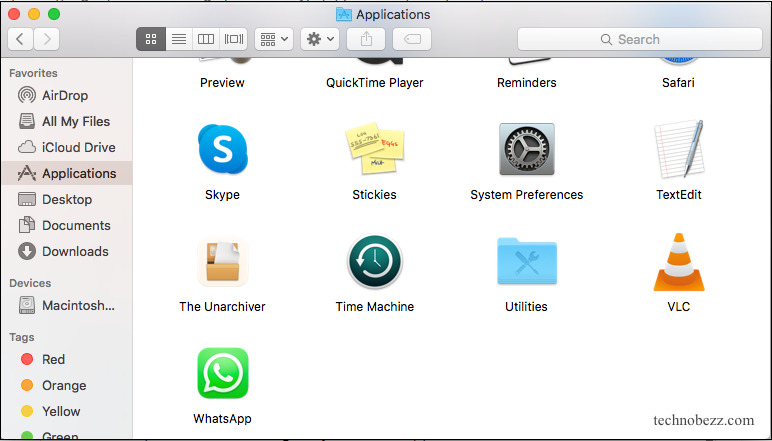Click the AirDrop text in the sidebar
Viewport: 772px width, 441px height.
(65, 95)
